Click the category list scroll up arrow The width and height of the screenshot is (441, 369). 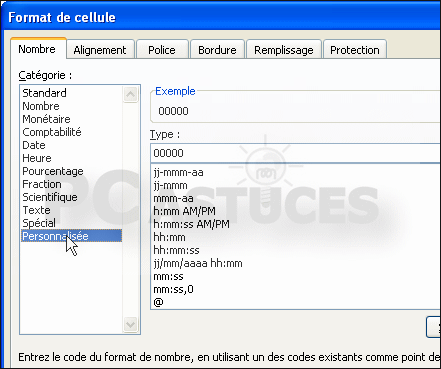pos(130,94)
